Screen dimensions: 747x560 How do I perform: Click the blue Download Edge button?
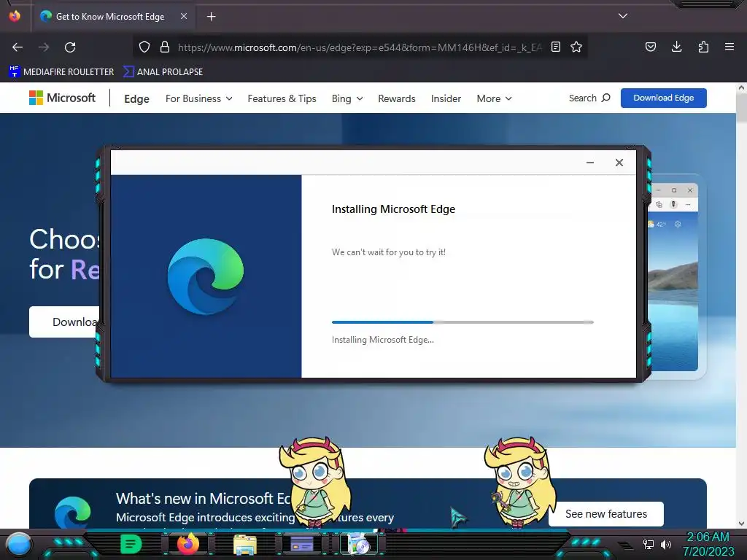coord(664,98)
